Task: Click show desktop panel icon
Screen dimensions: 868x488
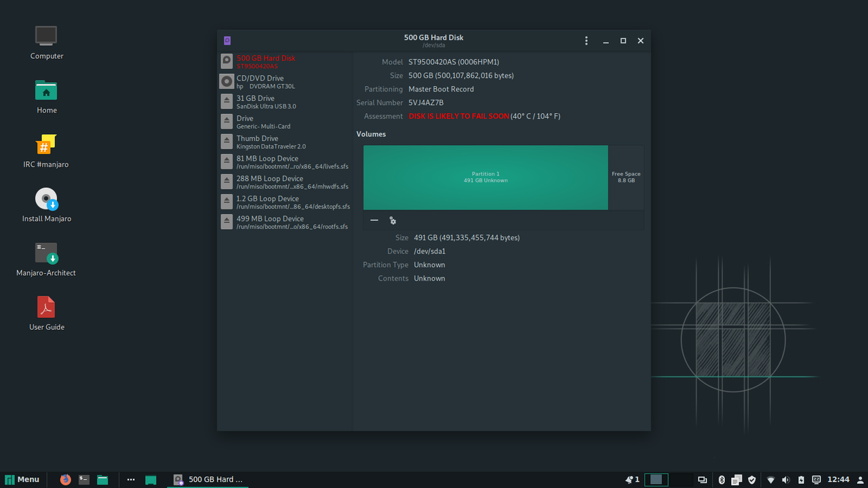Action: pos(151,479)
